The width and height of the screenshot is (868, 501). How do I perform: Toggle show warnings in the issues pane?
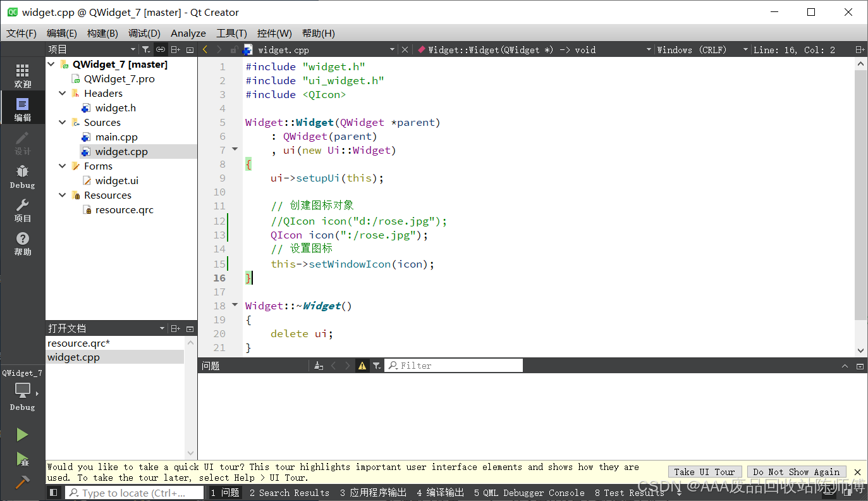(362, 366)
